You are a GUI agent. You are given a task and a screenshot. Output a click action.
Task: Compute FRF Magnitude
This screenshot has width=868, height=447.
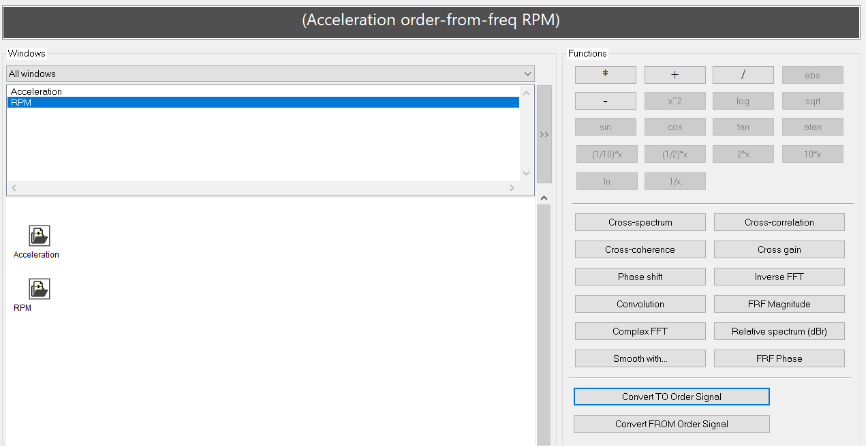(x=779, y=304)
